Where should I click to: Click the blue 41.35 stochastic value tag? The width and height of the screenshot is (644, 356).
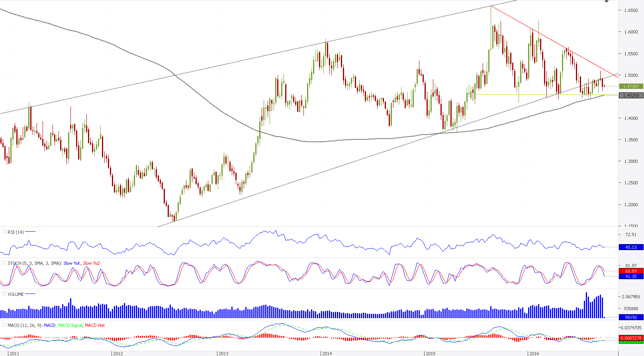631,276
